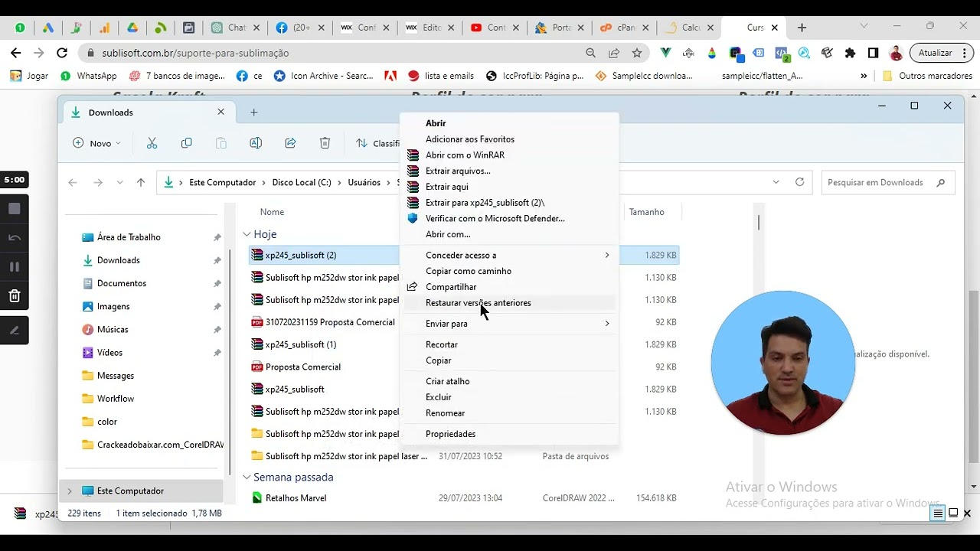Select the Retalhos Marvel file

(x=296, y=498)
